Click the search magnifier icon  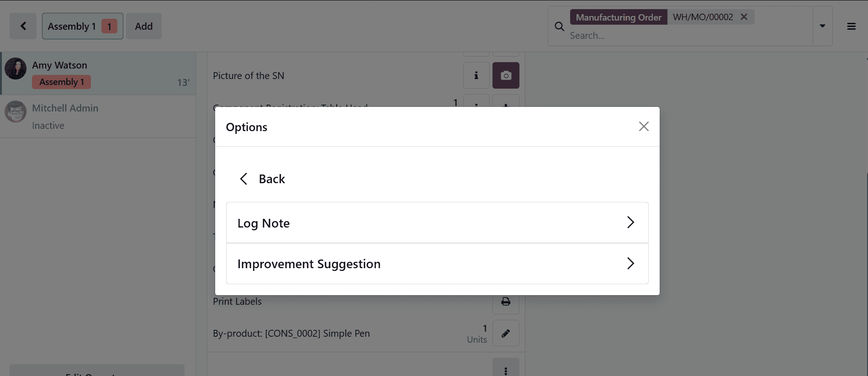[x=559, y=26]
